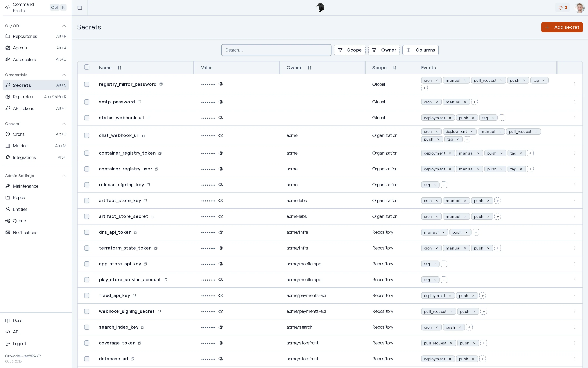Image resolution: width=588 pixels, height=368 pixels.
Task: Open running pipelines indicator showing 3
Action: point(563,8)
